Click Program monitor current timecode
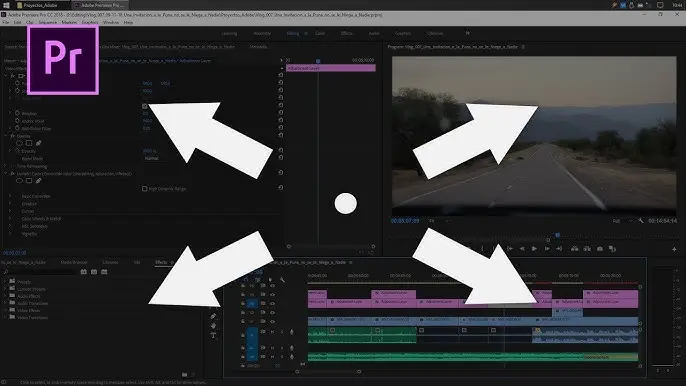The height and width of the screenshot is (386, 686). coord(405,221)
